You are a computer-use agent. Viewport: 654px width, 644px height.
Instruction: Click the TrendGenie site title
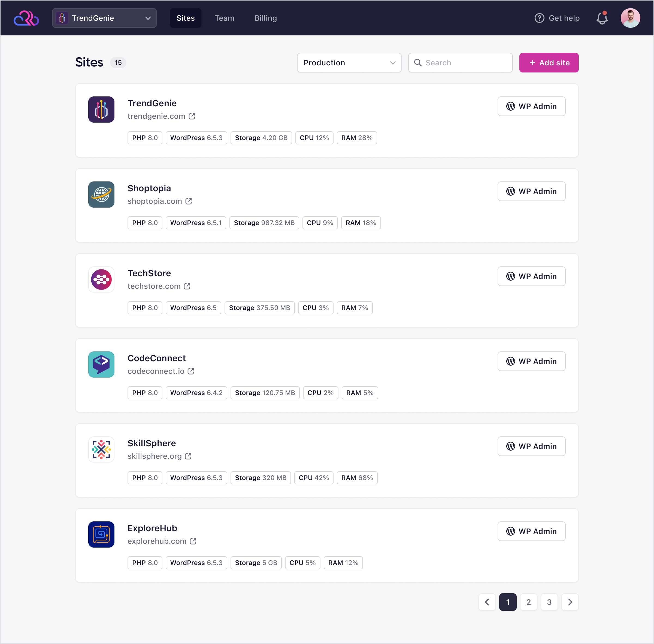click(152, 103)
